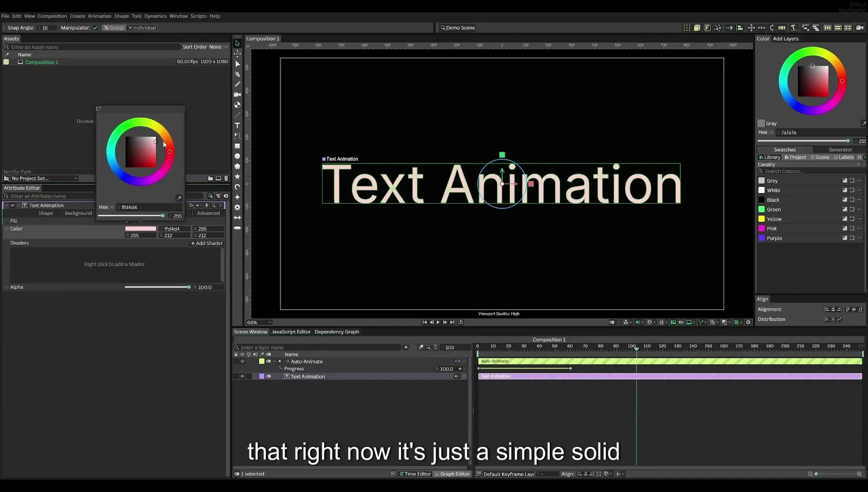This screenshot has height=492, width=868.
Task: Select the Capsule shape tool
Action: [x=237, y=228]
